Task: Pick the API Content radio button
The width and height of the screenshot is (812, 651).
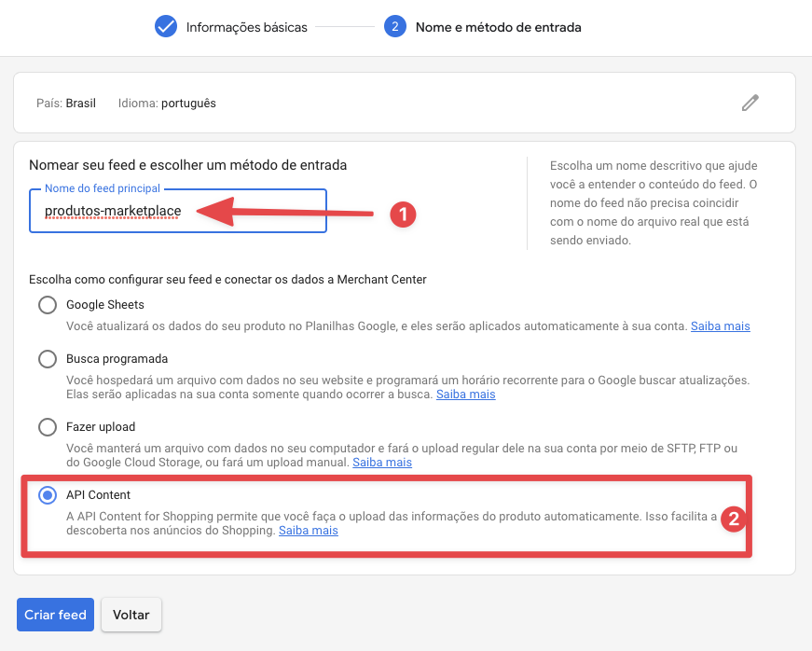Action: click(x=48, y=495)
